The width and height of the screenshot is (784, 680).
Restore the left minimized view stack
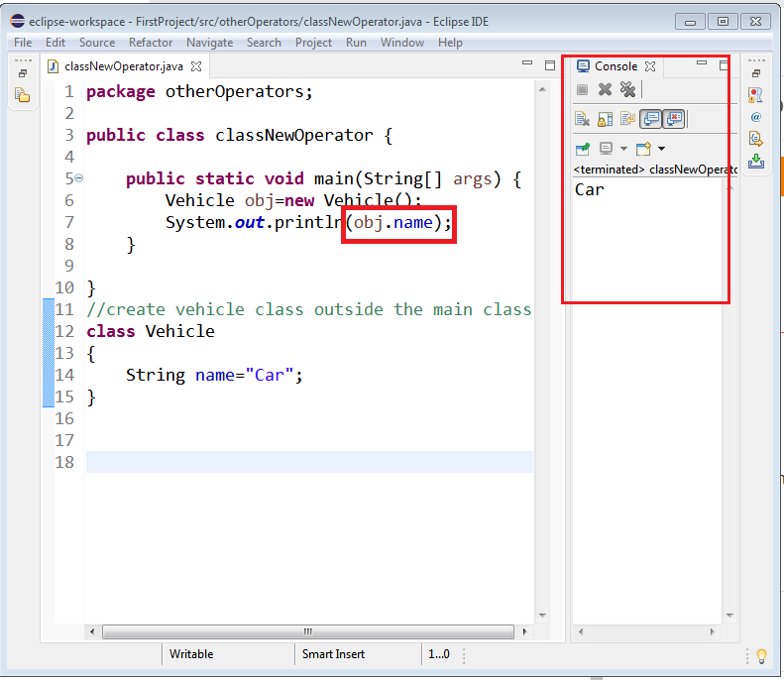pos(23,73)
